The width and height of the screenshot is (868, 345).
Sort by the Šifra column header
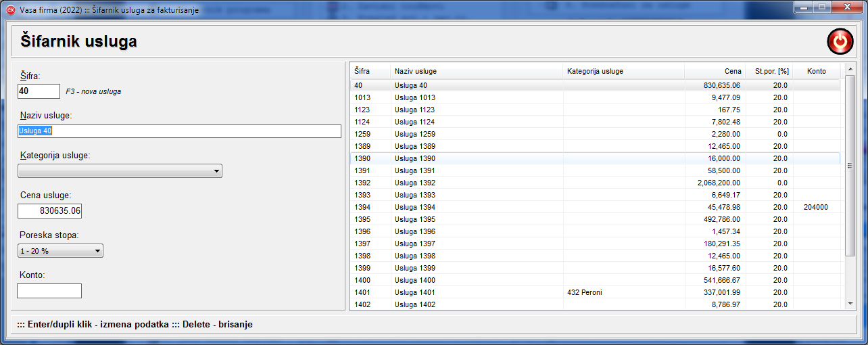click(370, 71)
